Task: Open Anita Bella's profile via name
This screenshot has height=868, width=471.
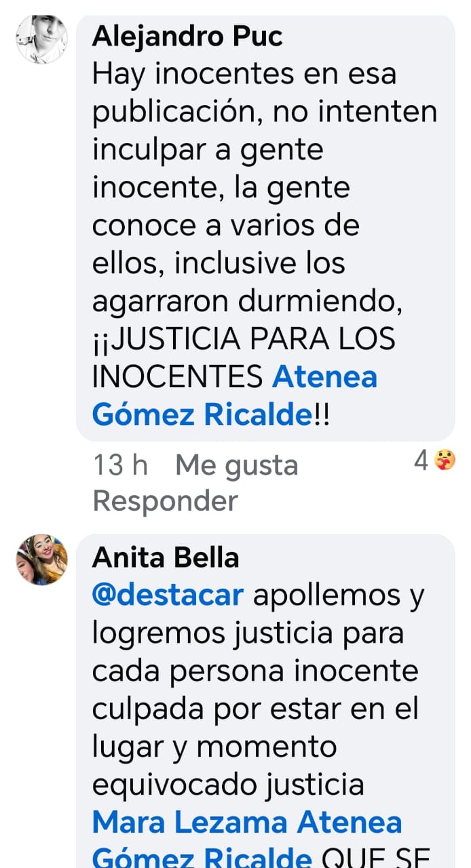Action: coord(166,557)
